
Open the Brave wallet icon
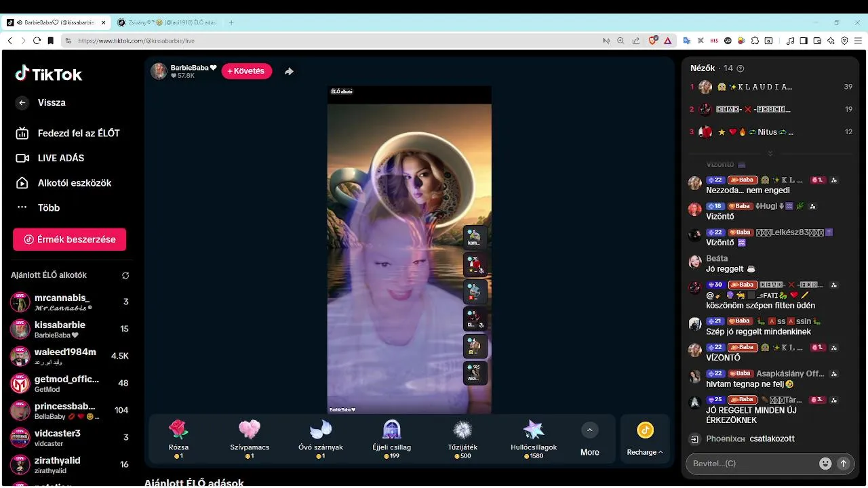coord(817,41)
